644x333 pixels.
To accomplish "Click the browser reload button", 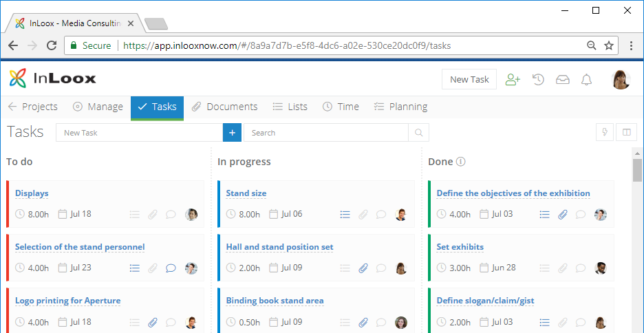I will (x=52, y=45).
